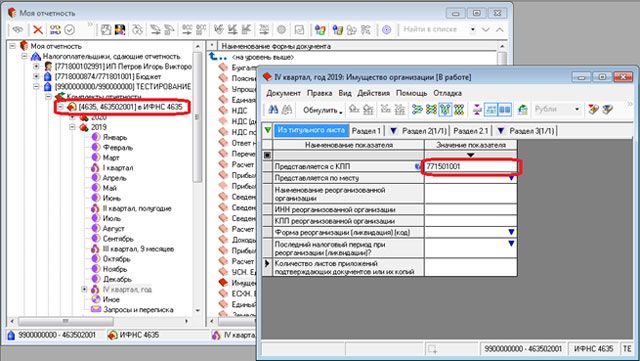Select 'Иное' tree item
This screenshot has width=640, height=361.
[x=111, y=299]
